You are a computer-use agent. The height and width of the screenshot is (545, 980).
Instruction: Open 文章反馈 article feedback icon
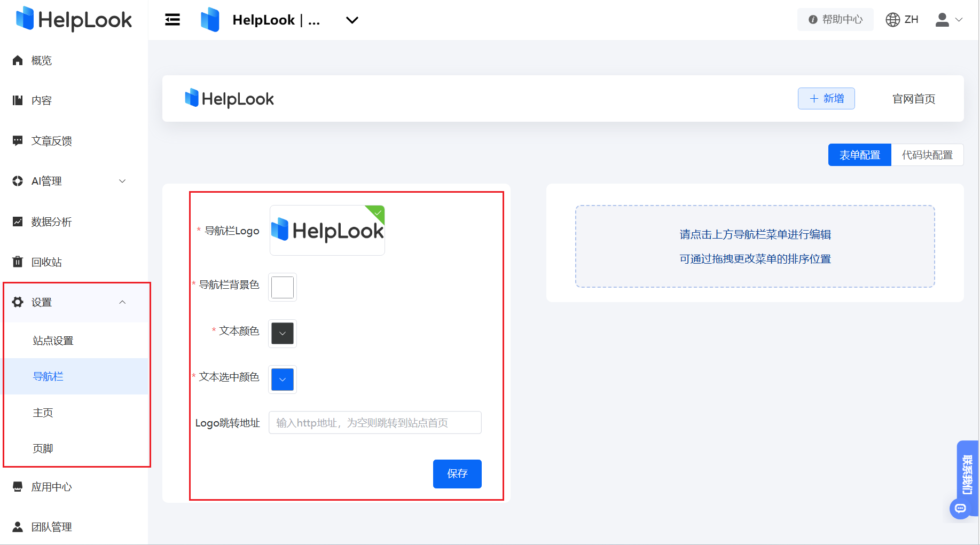click(x=18, y=140)
